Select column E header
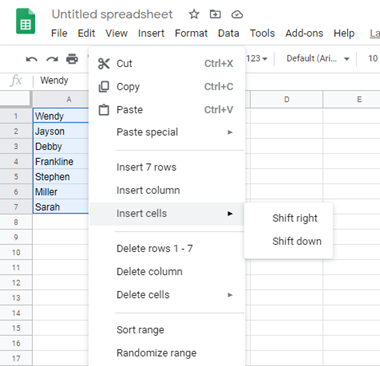 (351, 99)
